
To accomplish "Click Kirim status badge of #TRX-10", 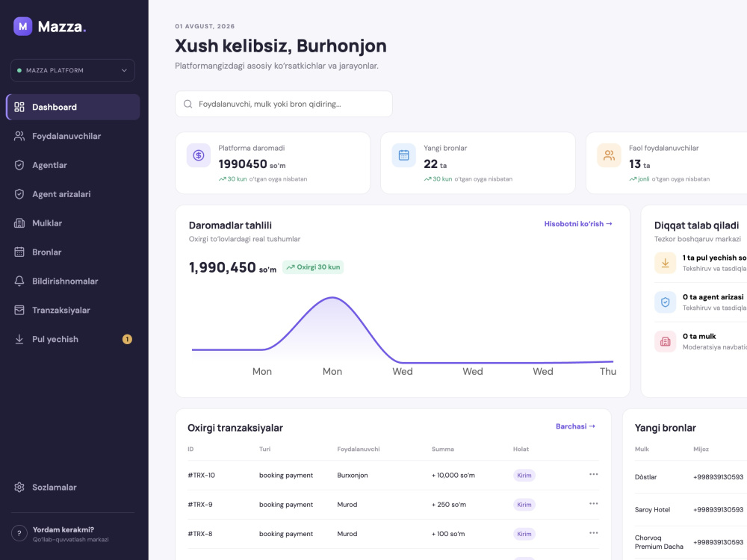I will click(524, 475).
